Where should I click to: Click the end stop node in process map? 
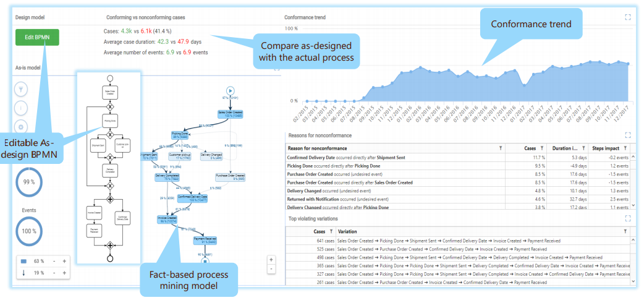pos(205,260)
